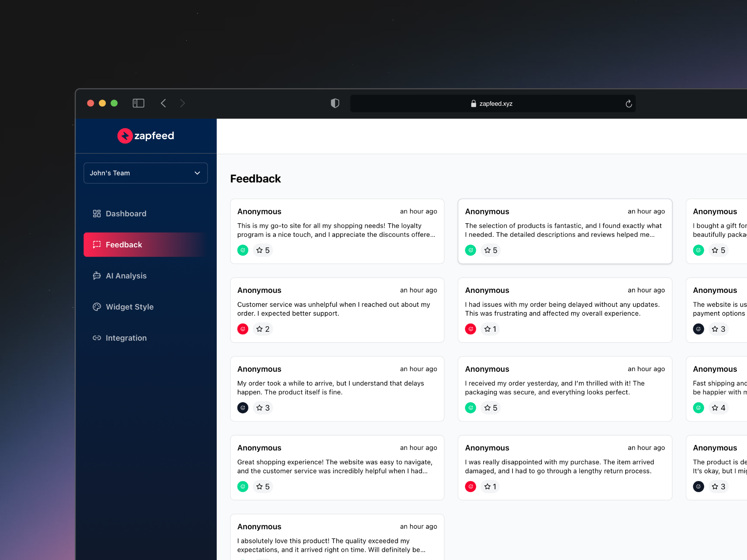Click the zapfeed logo icon
Image resolution: width=747 pixels, height=560 pixels.
tap(125, 136)
